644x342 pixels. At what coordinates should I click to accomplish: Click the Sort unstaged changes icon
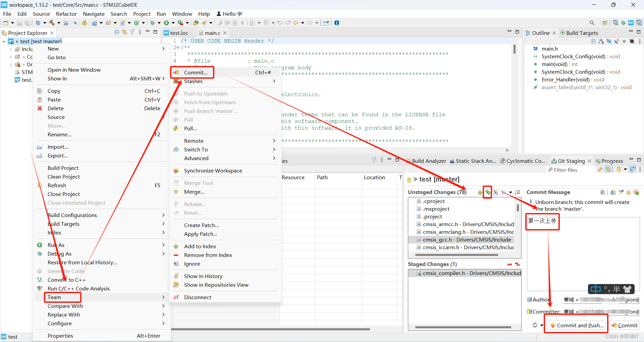coord(518,192)
